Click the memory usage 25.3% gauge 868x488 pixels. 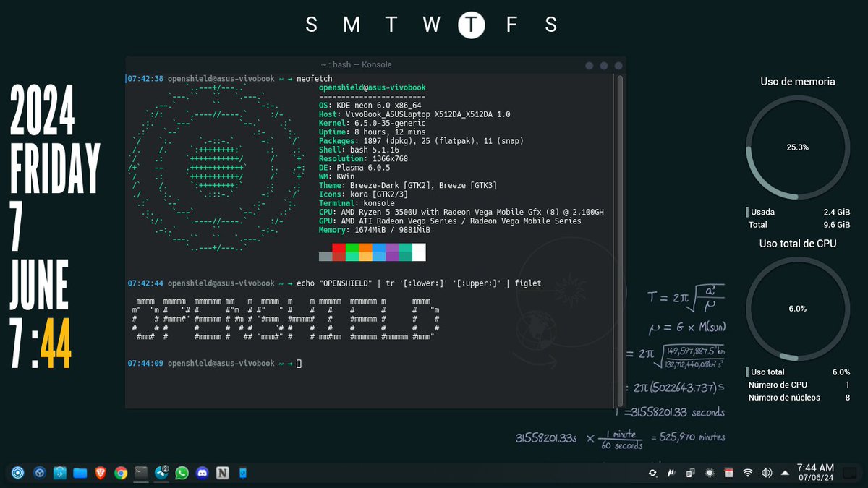[798, 147]
